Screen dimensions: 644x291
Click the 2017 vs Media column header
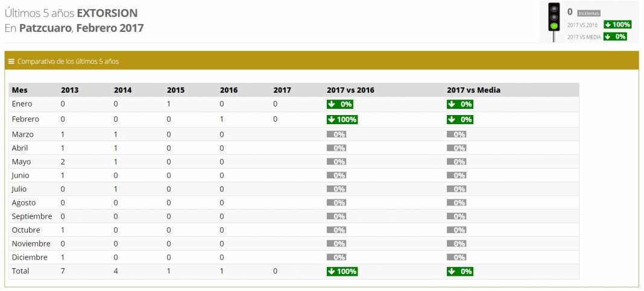tap(473, 90)
